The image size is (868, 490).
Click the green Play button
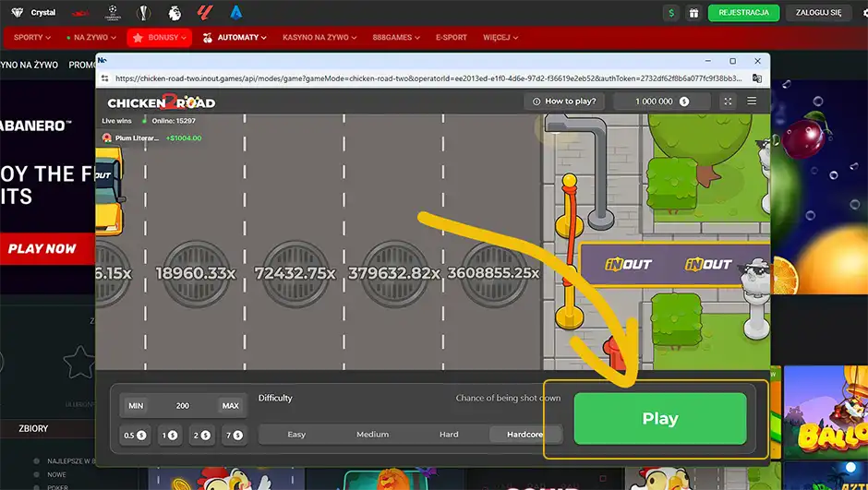660,419
